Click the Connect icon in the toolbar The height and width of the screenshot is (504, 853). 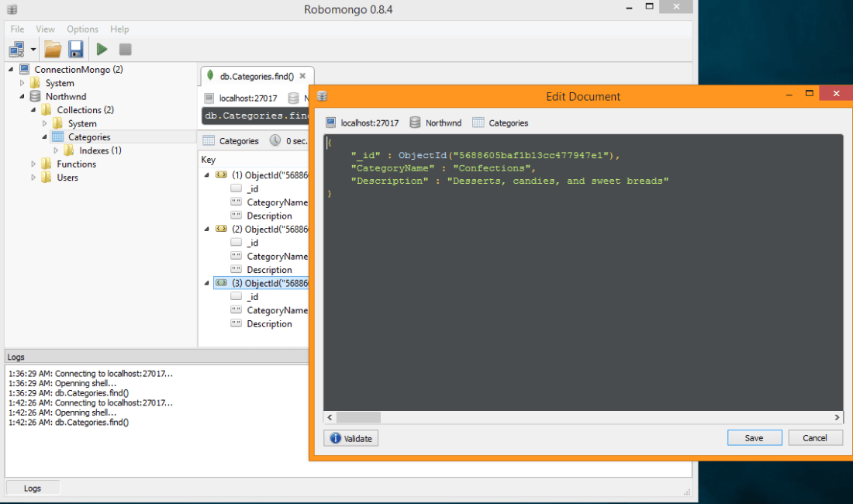tap(16, 50)
